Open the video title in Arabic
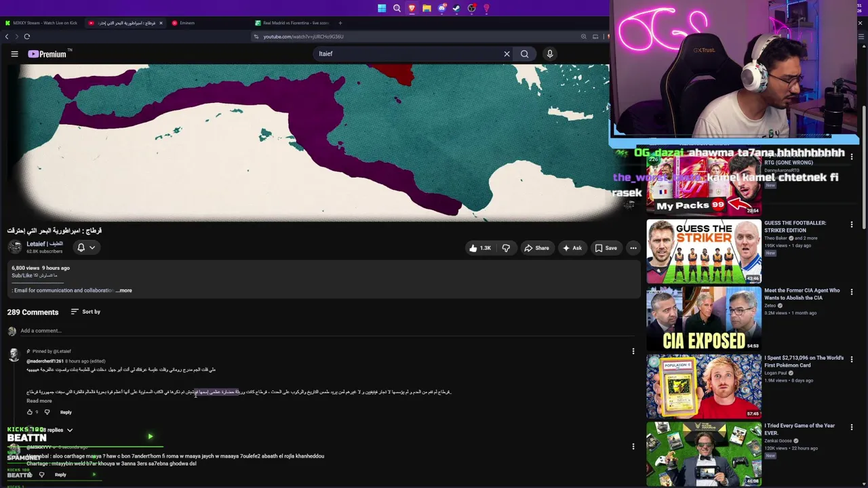Screen dimensions: 868x488 tap(54, 231)
